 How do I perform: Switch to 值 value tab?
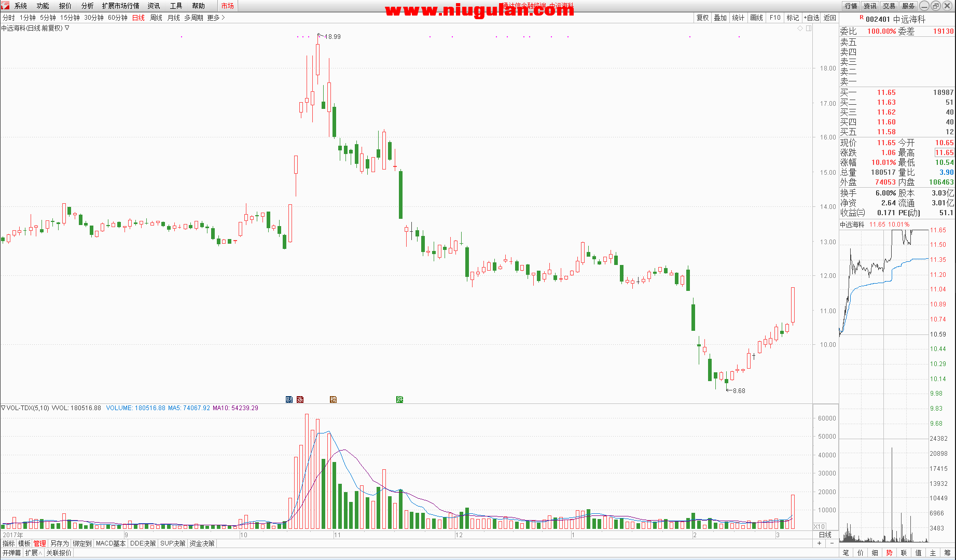click(x=918, y=553)
